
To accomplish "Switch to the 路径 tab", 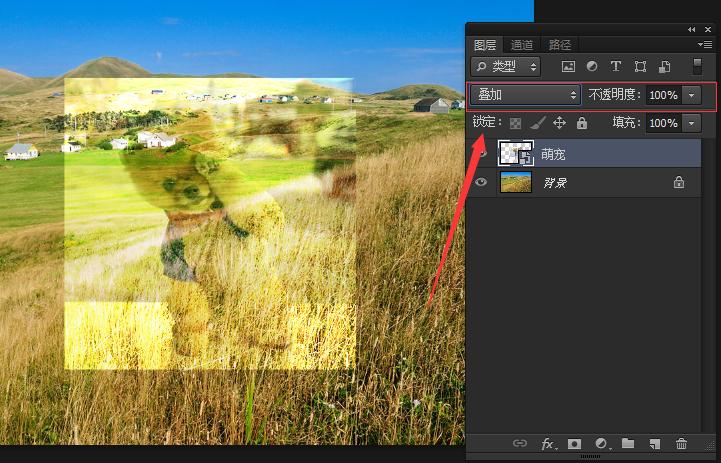I will 560,45.
